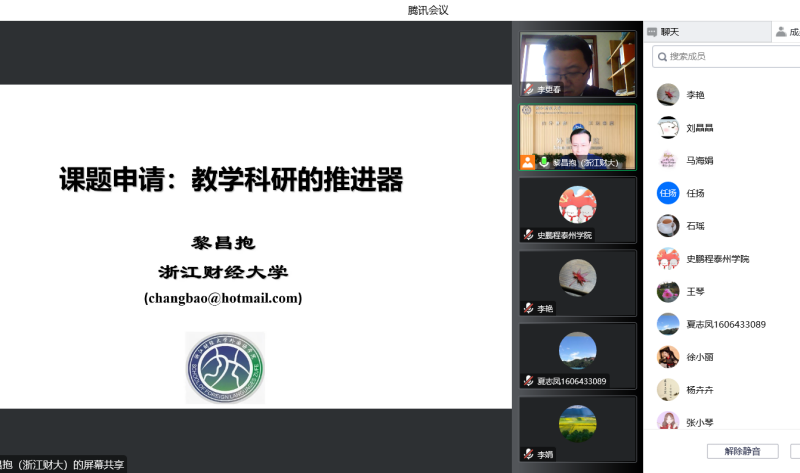Click the muted mic icon on 李艳's video tile
The width and height of the screenshot is (800, 473).
528,308
